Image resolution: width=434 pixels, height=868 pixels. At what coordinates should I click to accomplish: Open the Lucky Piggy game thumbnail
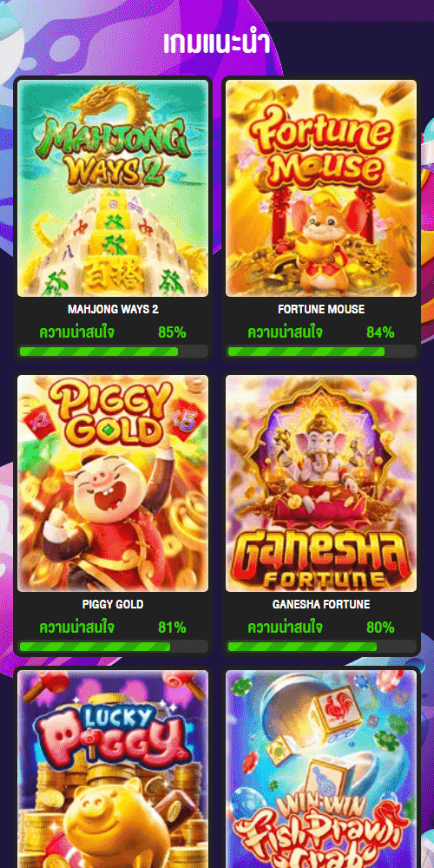click(x=113, y=769)
